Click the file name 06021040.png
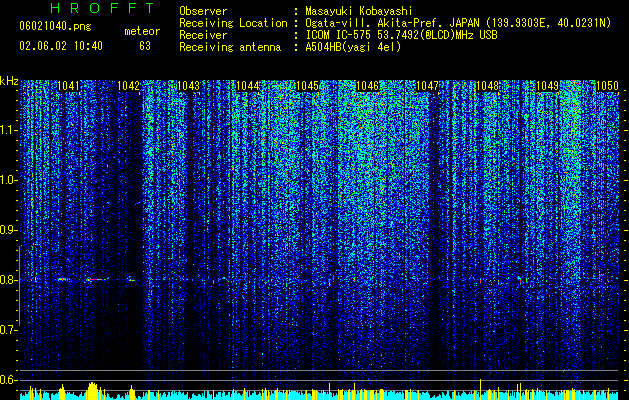Viewport: 629px width, 400px height. pyautogui.click(x=55, y=26)
